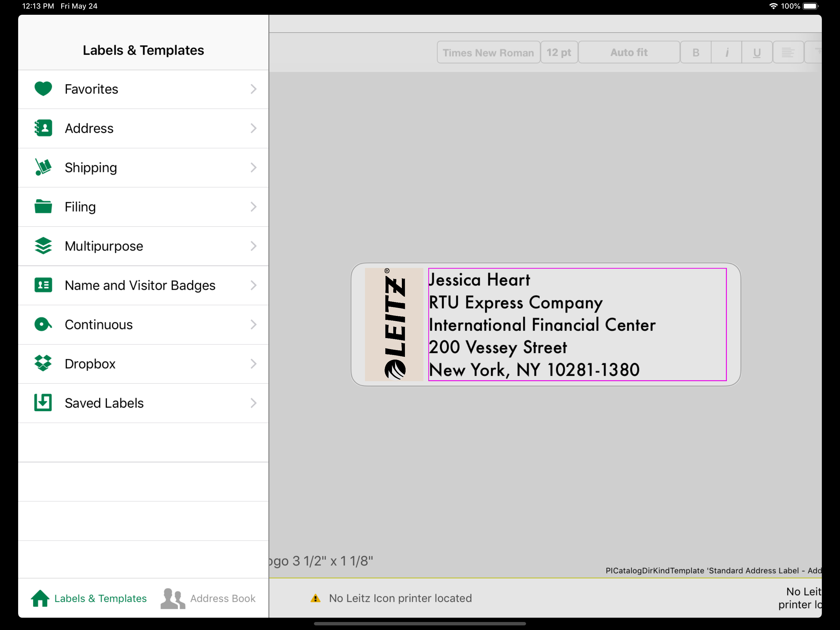Click the Multipurpose stacked-layers icon
The width and height of the screenshot is (840, 630).
click(x=43, y=246)
